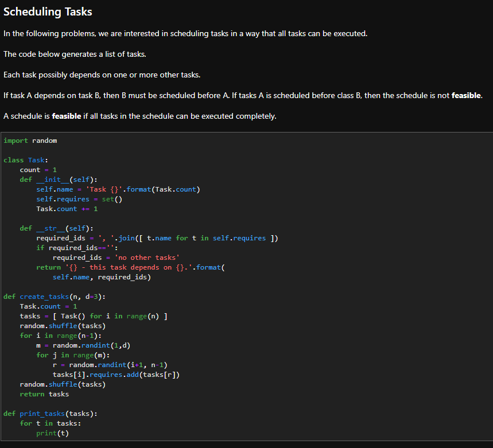Click the 'Scheduling Tasks' heading
493x448 pixels.
[48, 11]
